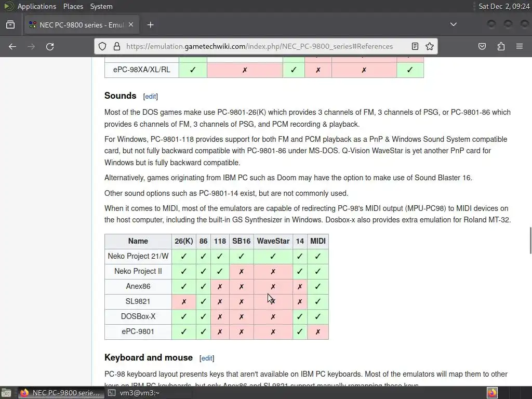532x399 pixels.
Task: Click the SB16 column header
Action: coord(241,241)
